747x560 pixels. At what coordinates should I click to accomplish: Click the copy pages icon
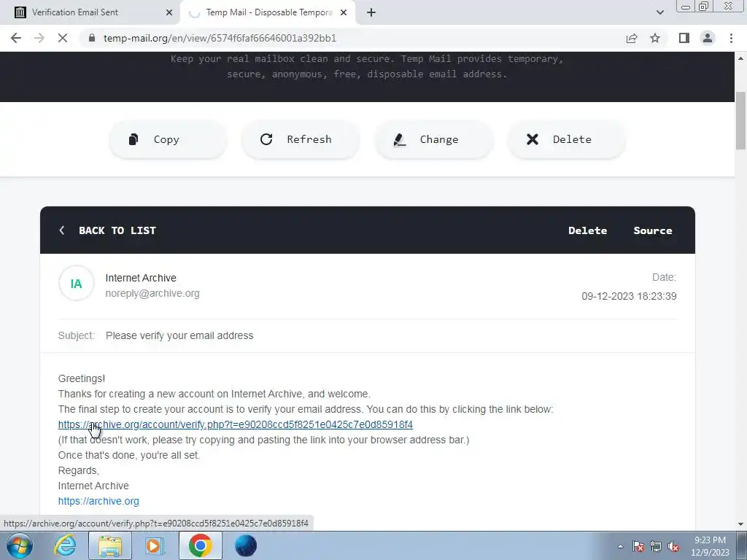133,139
